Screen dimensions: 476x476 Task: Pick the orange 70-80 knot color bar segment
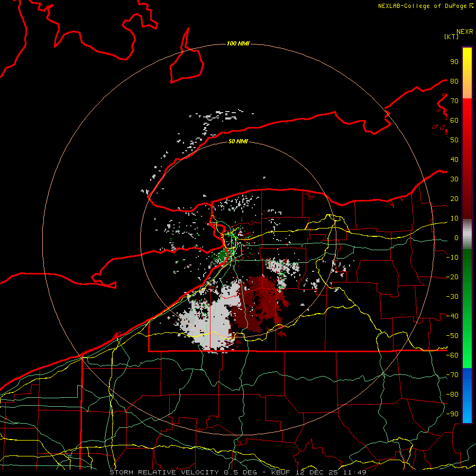pos(467,90)
